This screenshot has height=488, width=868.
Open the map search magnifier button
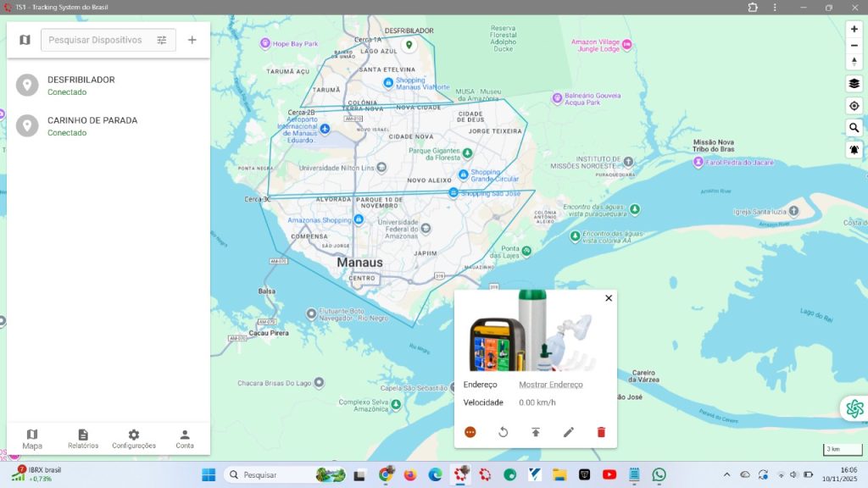click(x=854, y=128)
